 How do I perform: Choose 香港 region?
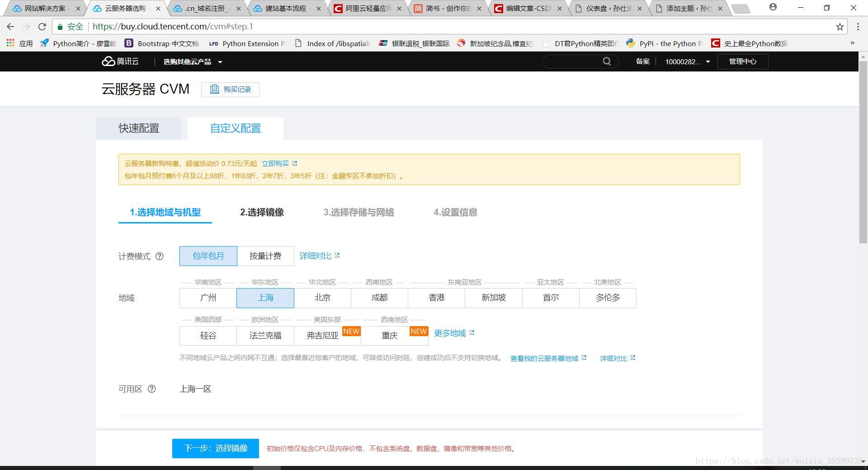pos(436,298)
